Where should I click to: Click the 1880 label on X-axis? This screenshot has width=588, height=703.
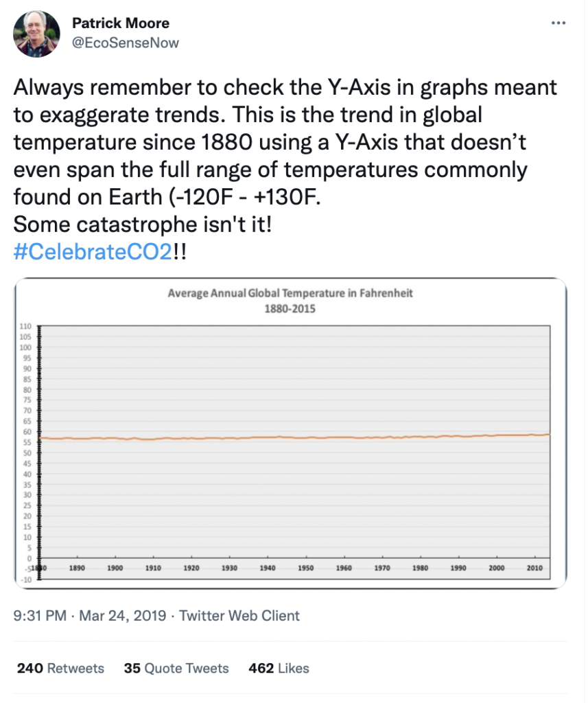[x=39, y=568]
